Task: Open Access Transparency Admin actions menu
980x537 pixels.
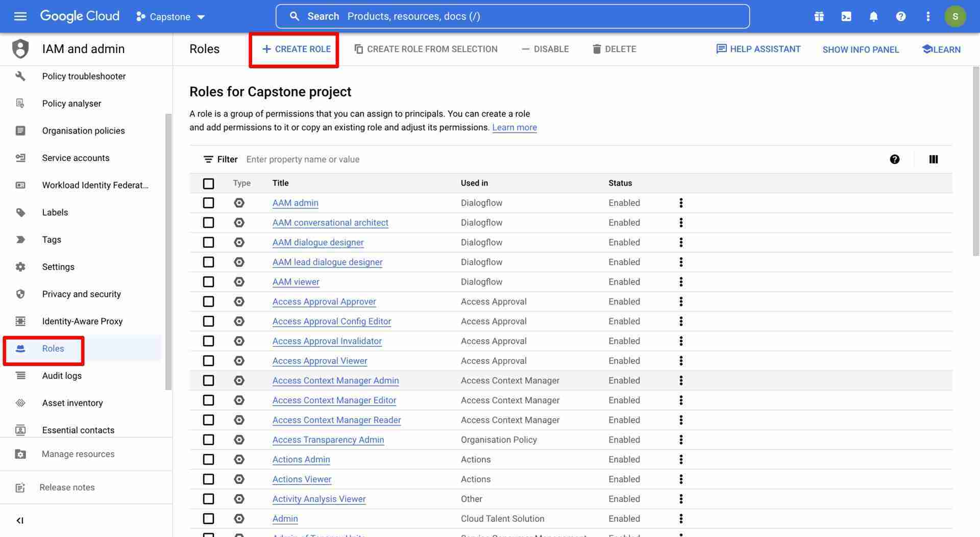Action: pyautogui.click(x=681, y=440)
